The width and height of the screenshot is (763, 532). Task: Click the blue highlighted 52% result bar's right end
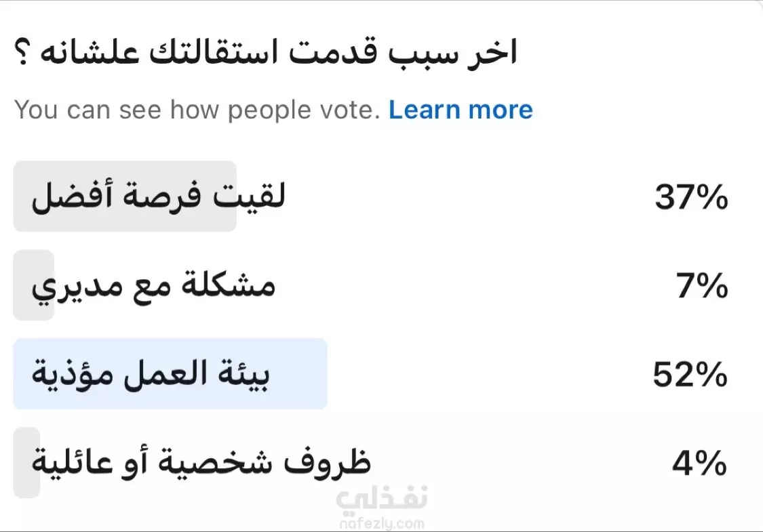point(319,373)
